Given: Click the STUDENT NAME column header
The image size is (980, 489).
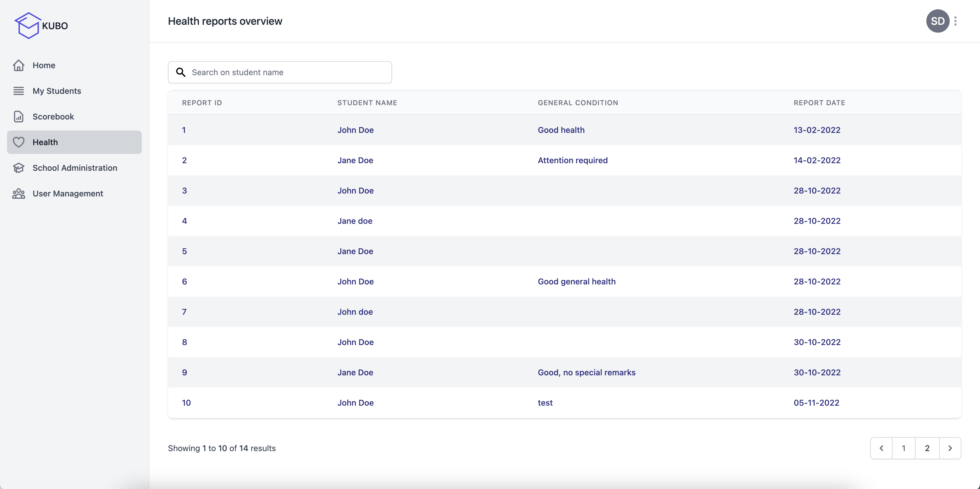Looking at the screenshot, I should click(x=367, y=103).
